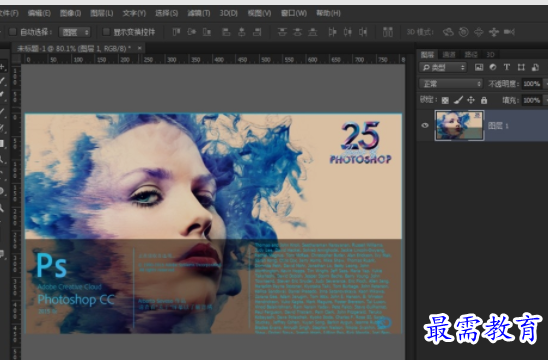The height and width of the screenshot is (360, 548).
Task: Click Distribute bottom edges icon
Action: point(313,32)
